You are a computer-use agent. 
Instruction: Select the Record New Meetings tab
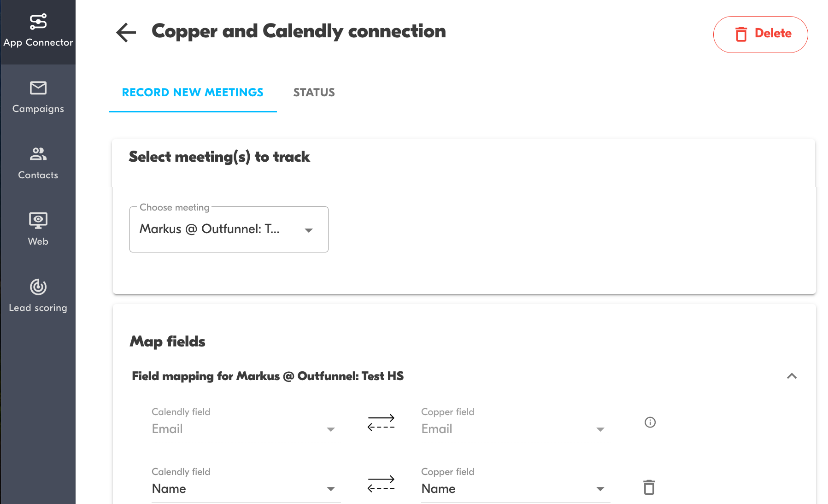click(x=193, y=93)
